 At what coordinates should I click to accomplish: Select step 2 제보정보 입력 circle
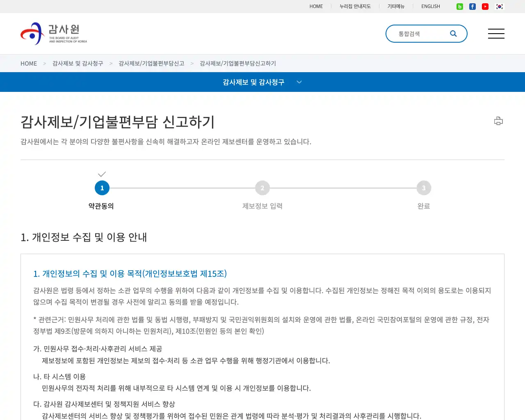(x=262, y=188)
